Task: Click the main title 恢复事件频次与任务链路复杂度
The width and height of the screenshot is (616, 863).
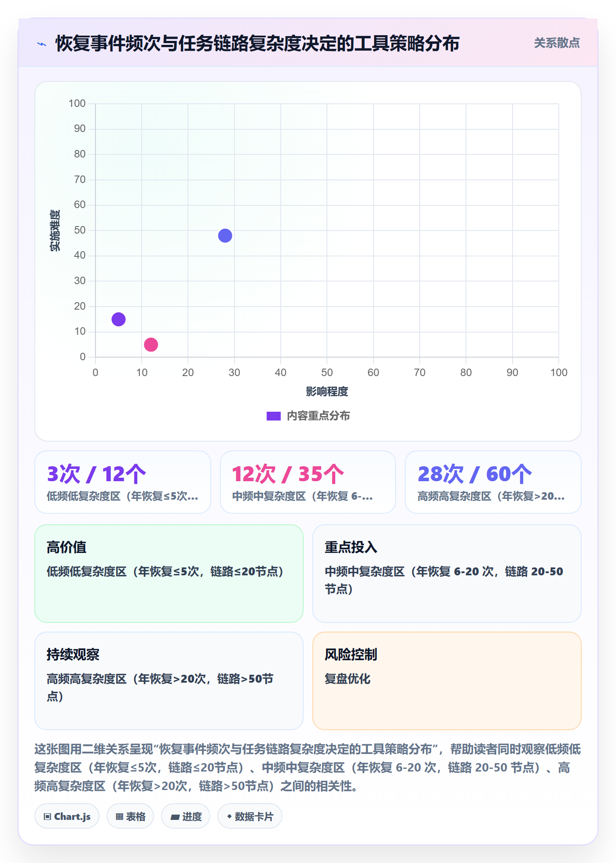Action: point(257,44)
